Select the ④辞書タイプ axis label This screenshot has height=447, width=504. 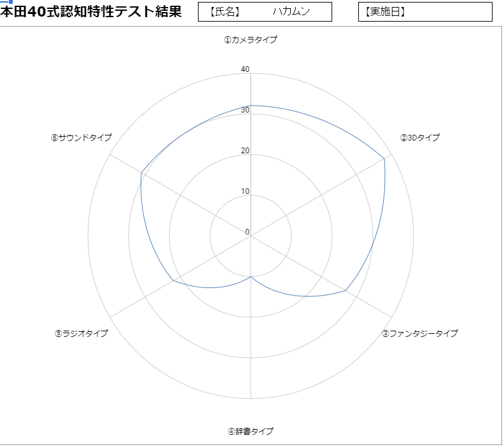coord(251,431)
